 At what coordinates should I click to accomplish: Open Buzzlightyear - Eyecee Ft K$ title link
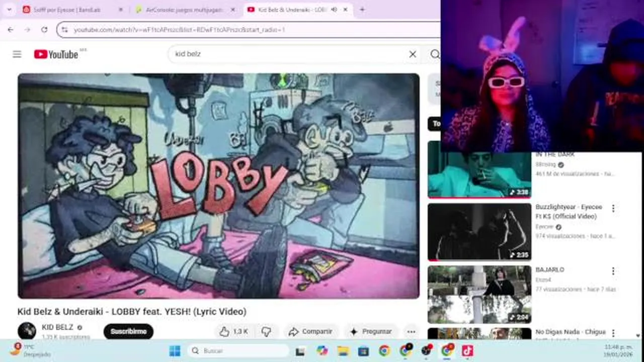click(569, 212)
